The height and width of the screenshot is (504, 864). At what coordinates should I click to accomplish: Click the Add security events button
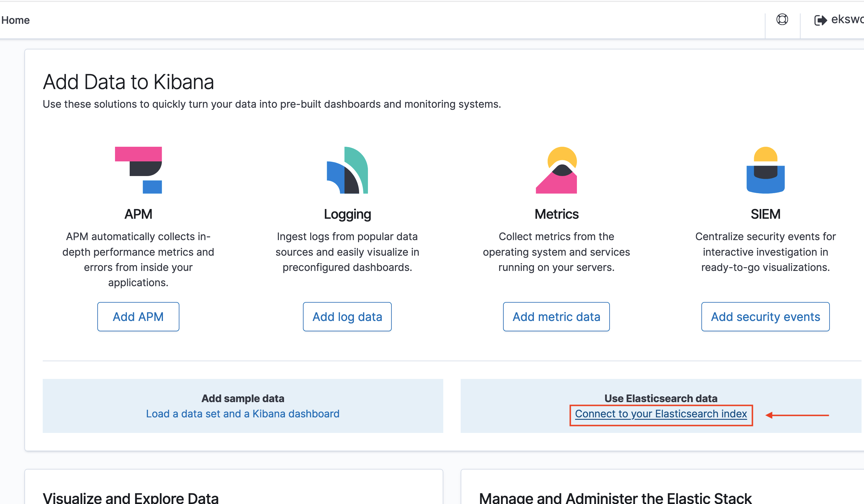765,316
